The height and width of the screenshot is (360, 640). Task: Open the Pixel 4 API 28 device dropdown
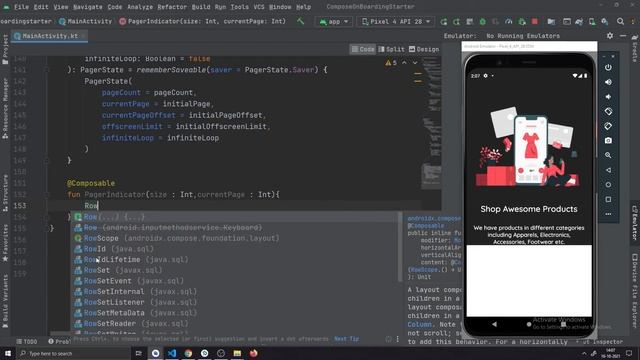coord(395,21)
